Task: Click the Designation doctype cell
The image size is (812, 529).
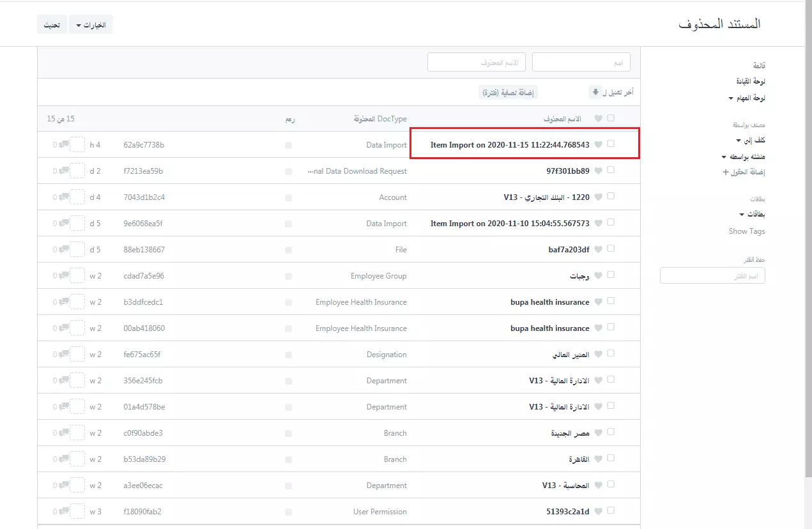Action: point(387,355)
